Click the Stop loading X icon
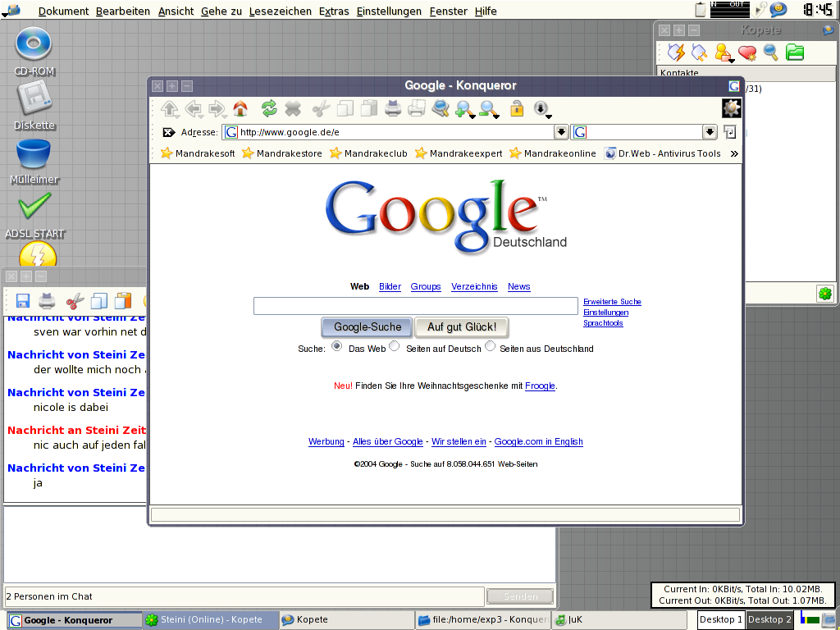The height and width of the screenshot is (630, 840). (293, 109)
